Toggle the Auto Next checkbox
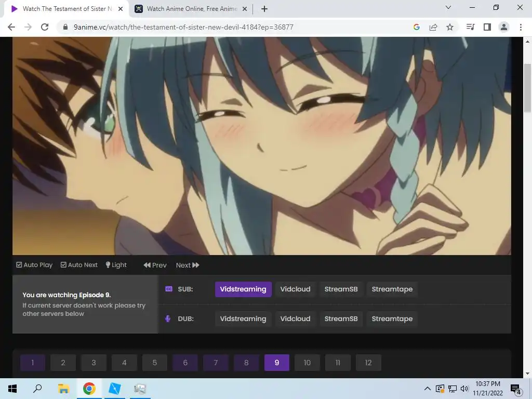Image resolution: width=532 pixels, height=399 pixels. coord(79,265)
